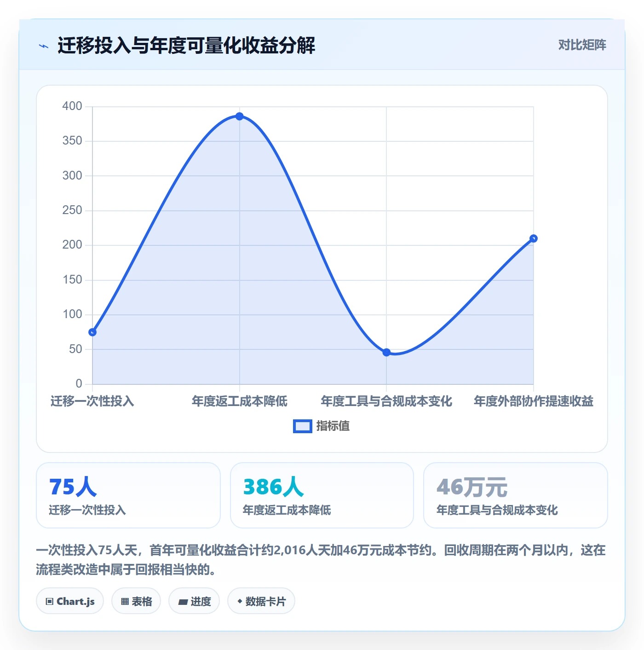Click the bar icon in the 进度 chip
The height and width of the screenshot is (650, 644).
click(183, 602)
